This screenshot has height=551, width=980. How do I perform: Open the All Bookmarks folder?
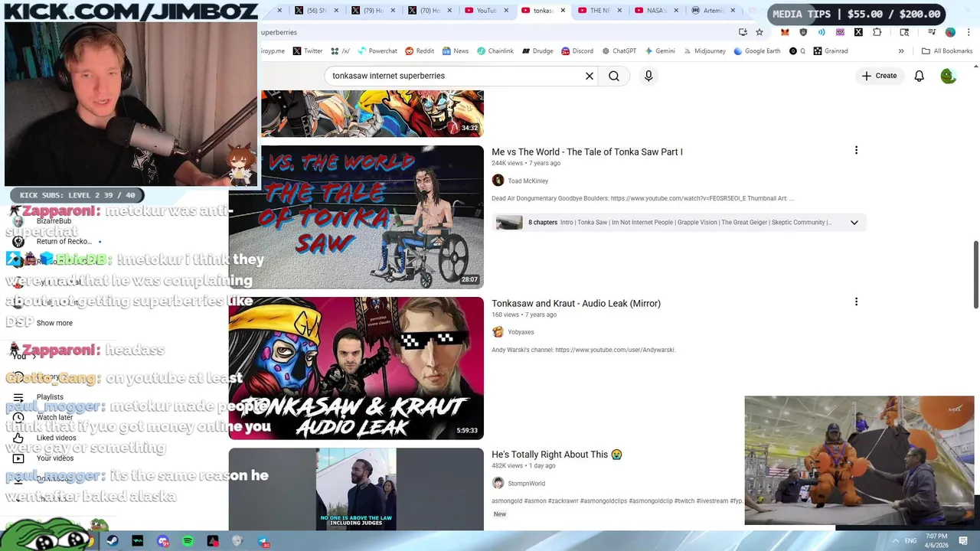point(947,51)
